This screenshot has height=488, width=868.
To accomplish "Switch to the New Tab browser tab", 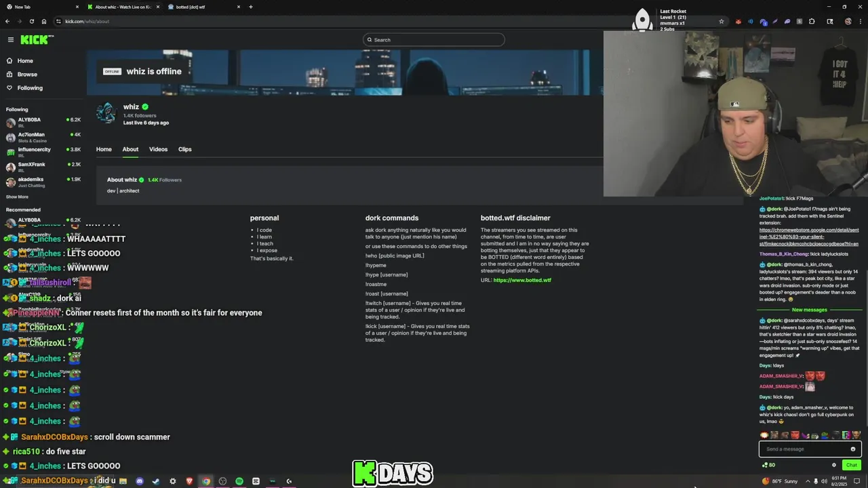I will pyautogui.click(x=41, y=7).
